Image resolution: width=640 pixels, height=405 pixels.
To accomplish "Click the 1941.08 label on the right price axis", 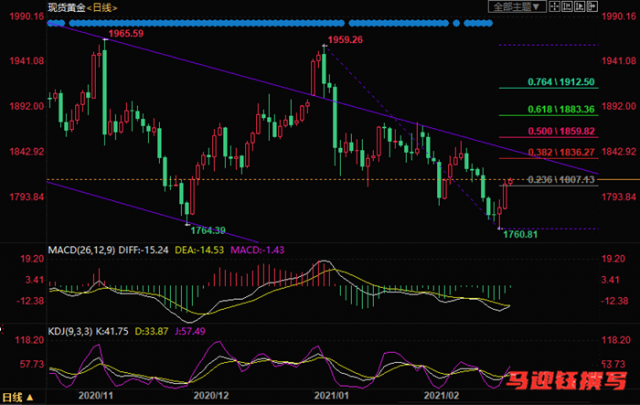I will pos(619,61).
